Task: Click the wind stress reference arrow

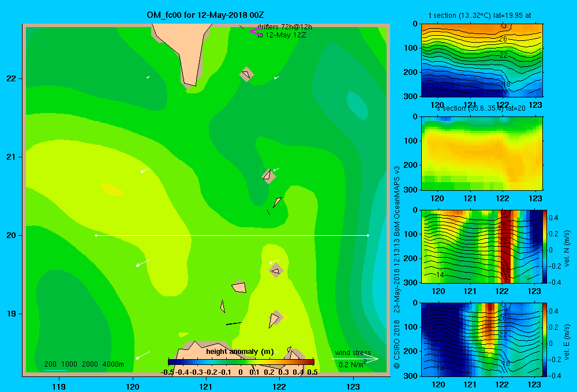Action: [x=354, y=359]
